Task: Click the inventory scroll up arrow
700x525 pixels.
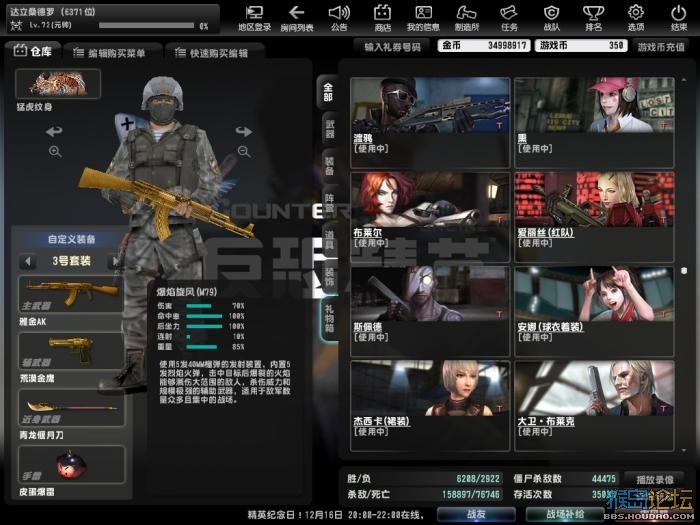Action: 684,79
